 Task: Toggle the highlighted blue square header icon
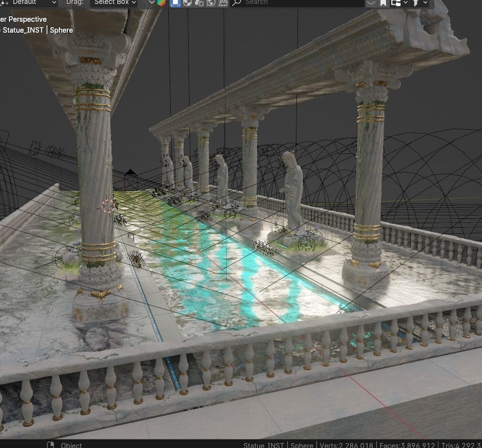tap(175, 3)
